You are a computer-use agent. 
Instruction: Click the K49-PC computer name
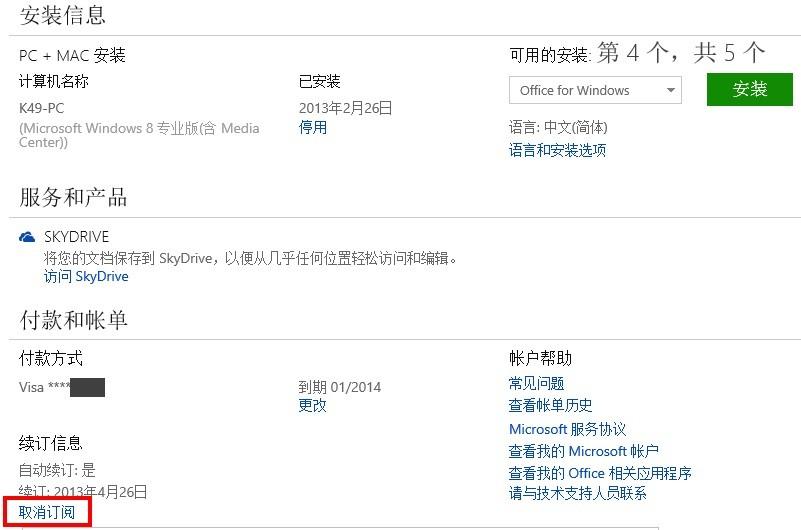pyautogui.click(x=41, y=108)
